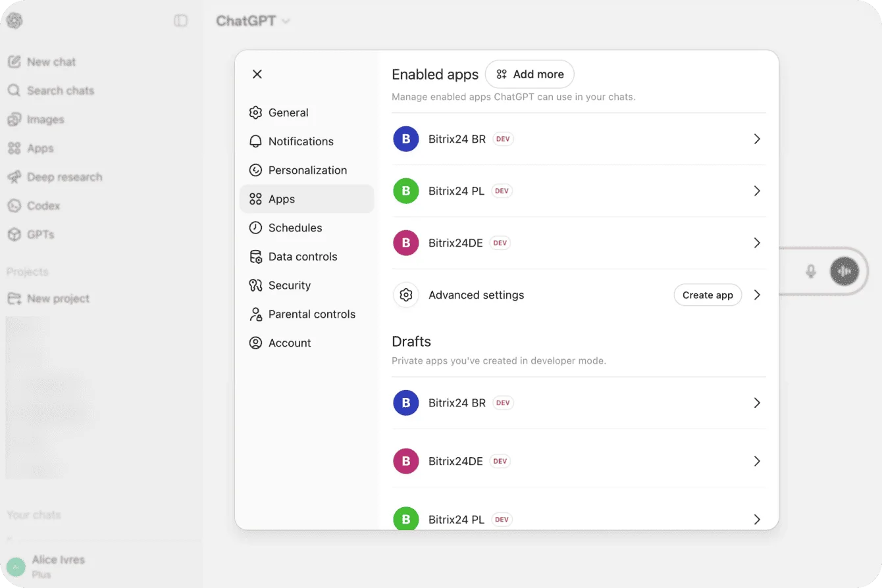This screenshot has width=882, height=588.
Task: Open Advanced settings via its chevron arrow
Action: point(757,295)
